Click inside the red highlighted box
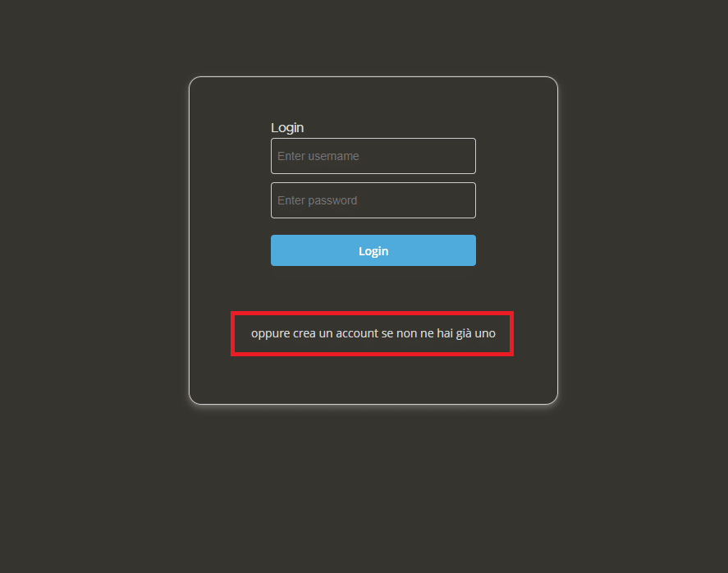This screenshot has width=728, height=573. coord(373,334)
